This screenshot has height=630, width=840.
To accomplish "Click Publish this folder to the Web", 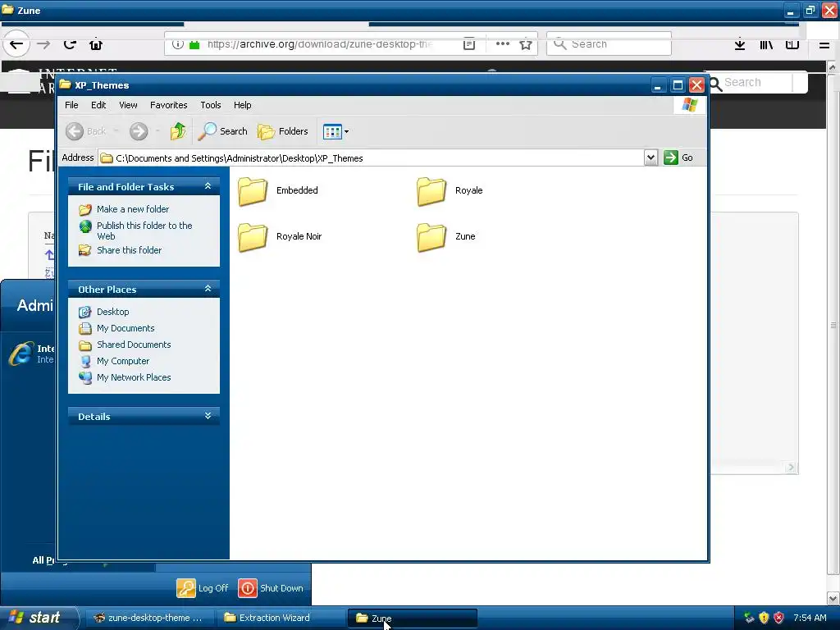I will tap(144, 231).
